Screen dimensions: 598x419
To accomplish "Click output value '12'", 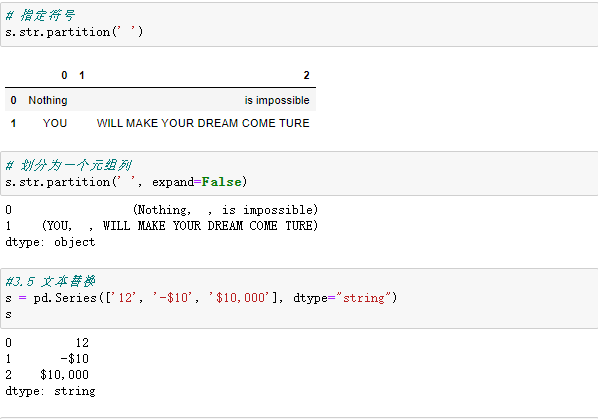I will (x=82, y=343).
